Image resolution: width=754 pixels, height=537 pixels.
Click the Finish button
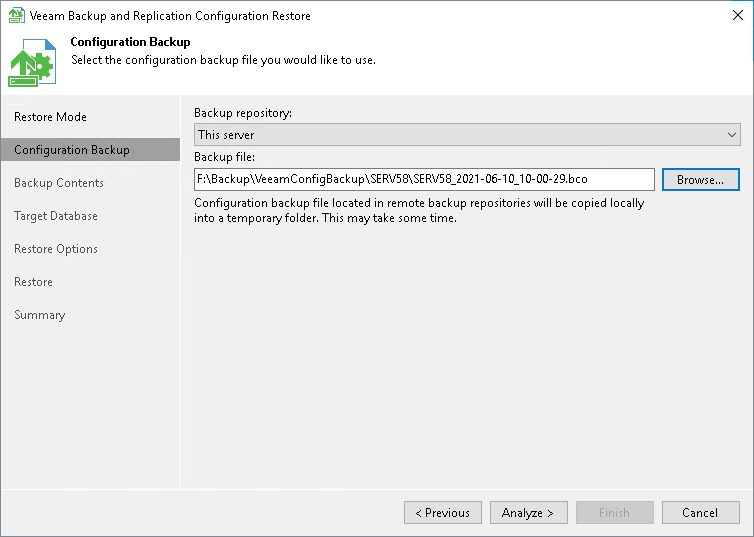[614, 513]
